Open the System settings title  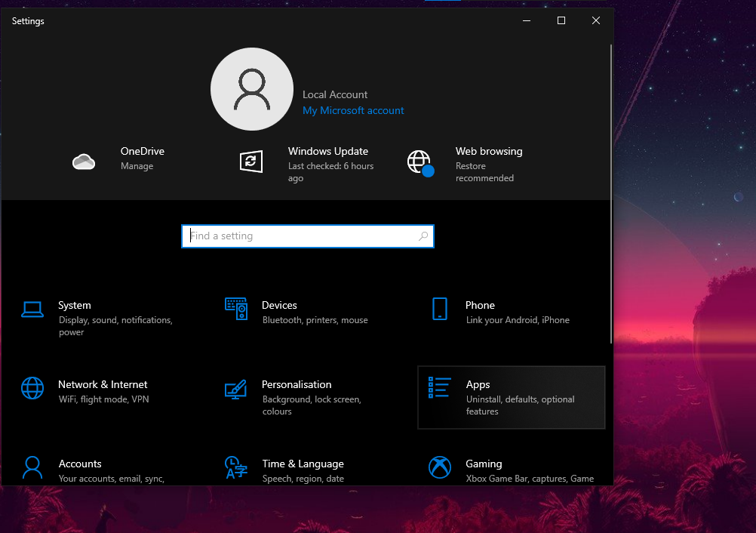click(74, 305)
